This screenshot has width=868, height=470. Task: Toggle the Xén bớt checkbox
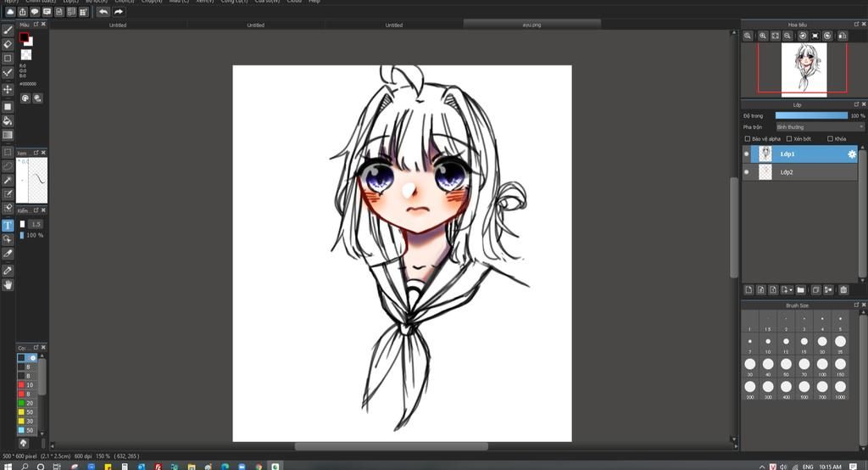789,138
